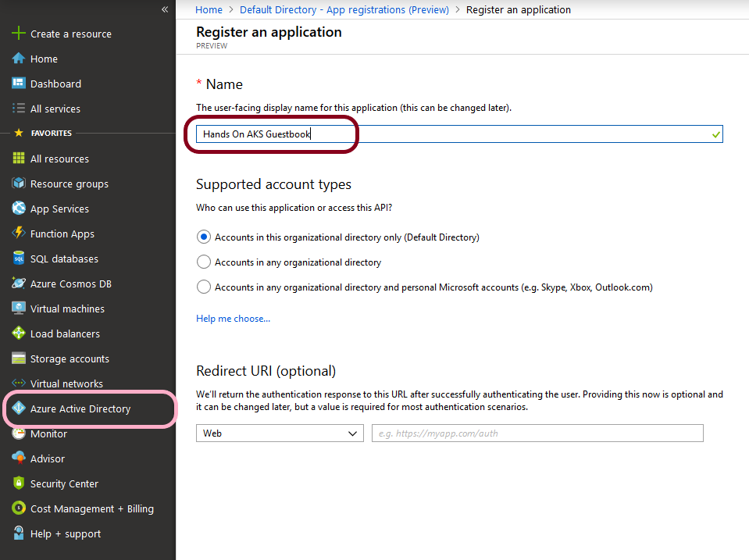Click the Function Apps lightning icon
This screenshot has width=749, height=560.
[x=18, y=233]
